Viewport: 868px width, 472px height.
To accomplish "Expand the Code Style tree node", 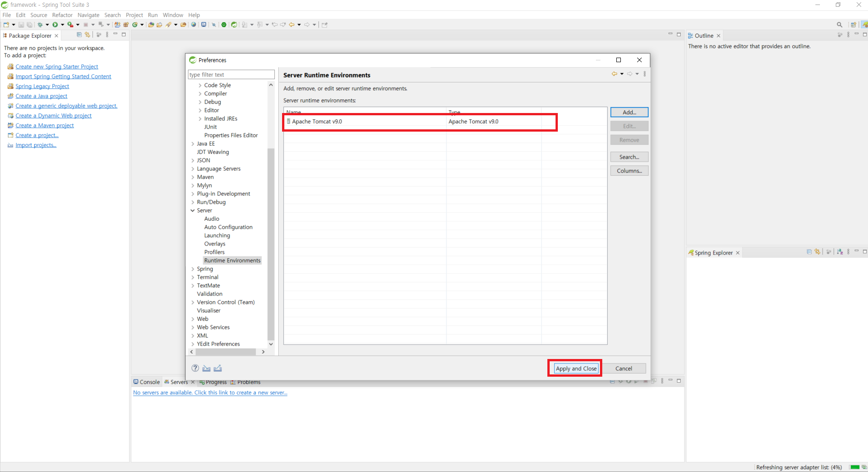I will coord(200,85).
